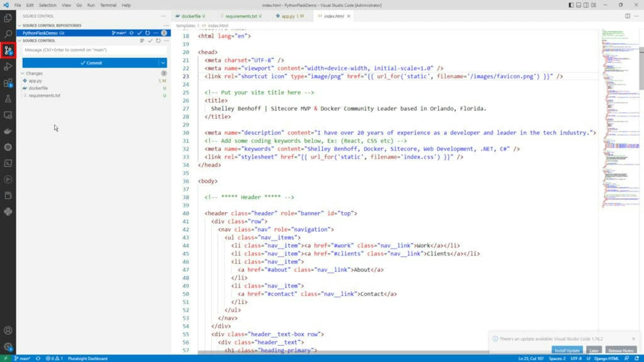Toggle the primary side bar layout button
The height and width of the screenshot is (362, 644).
571,5
